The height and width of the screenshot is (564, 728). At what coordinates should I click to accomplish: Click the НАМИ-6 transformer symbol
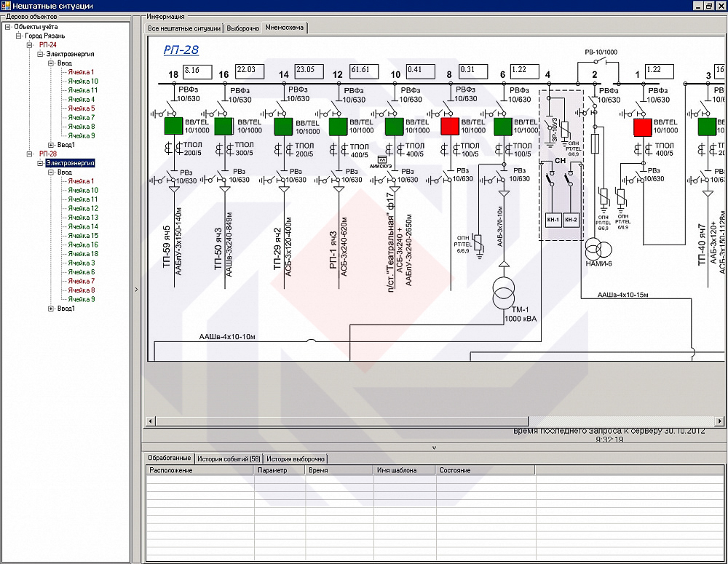tap(598, 250)
